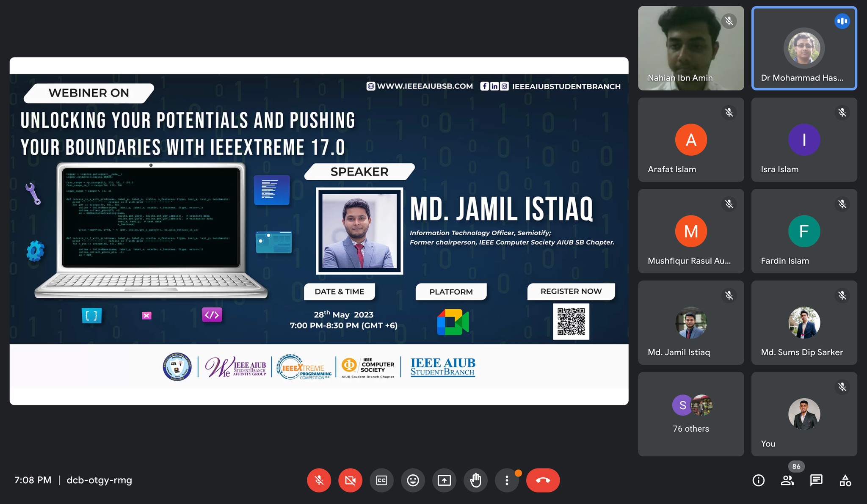Open the chat panel
The width and height of the screenshot is (867, 504).
816,480
